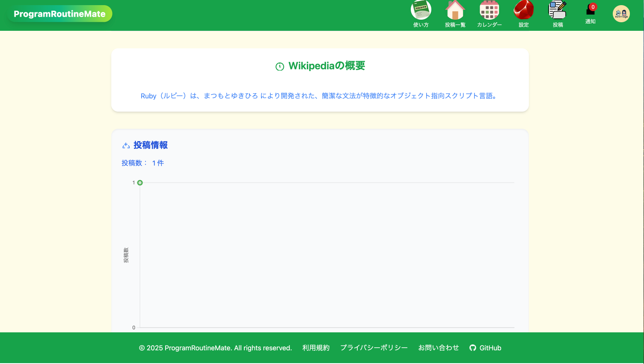Click the Wikipediaの概要 heading
The height and width of the screenshot is (364, 644).
point(326,66)
